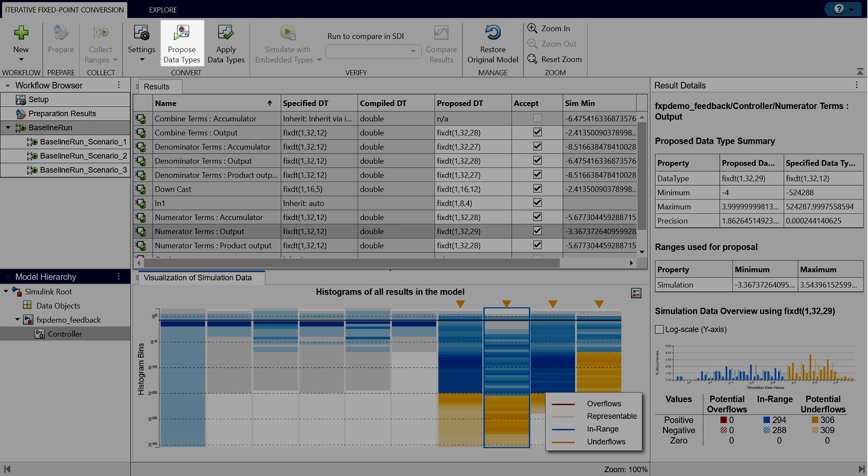Click the Propose Data Types icon

pyautogui.click(x=182, y=34)
